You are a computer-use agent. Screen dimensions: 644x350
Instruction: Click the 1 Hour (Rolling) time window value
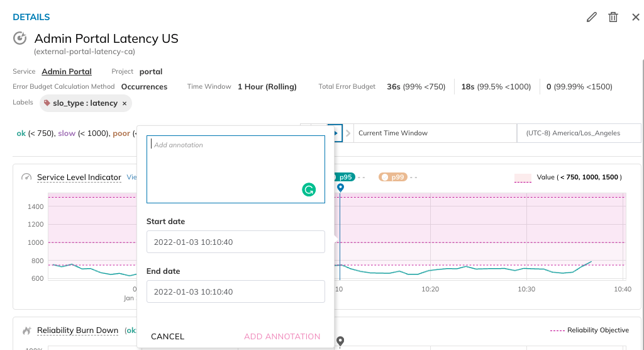[267, 87]
